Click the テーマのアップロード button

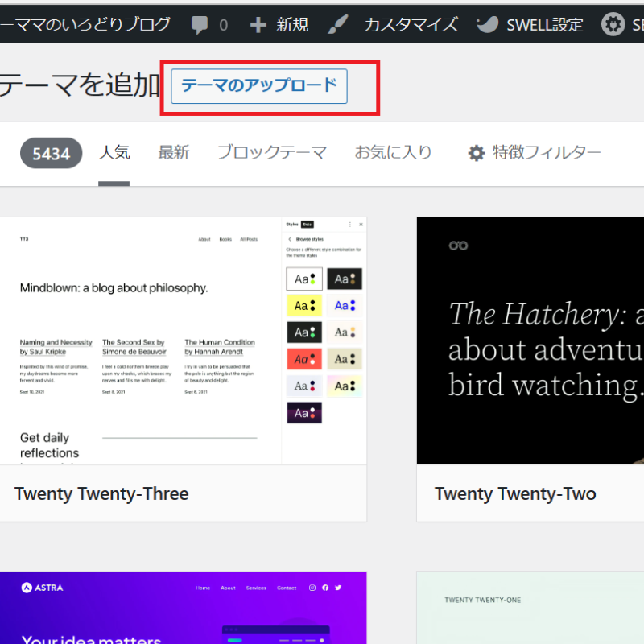click(258, 86)
